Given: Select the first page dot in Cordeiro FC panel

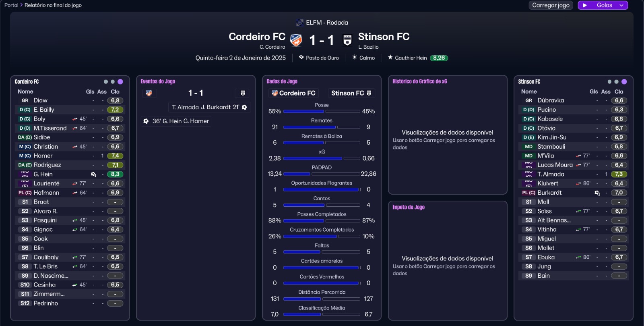Looking at the screenshot, I should [x=106, y=82].
